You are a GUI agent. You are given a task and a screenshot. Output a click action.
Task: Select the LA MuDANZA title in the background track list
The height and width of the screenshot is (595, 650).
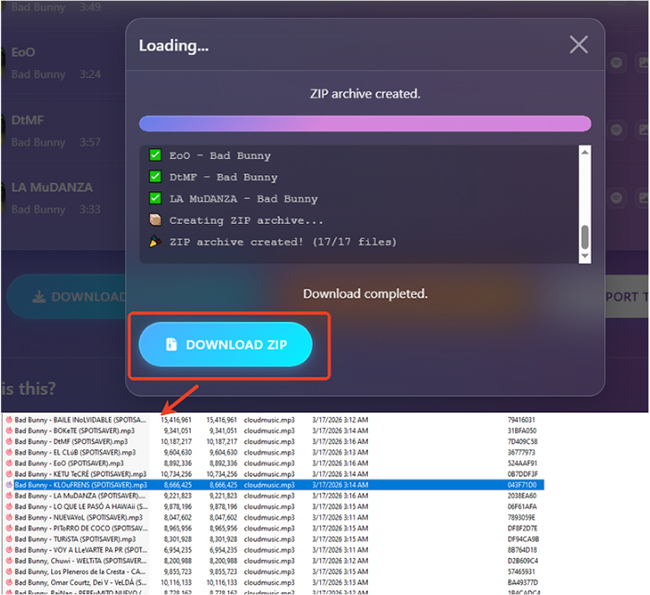point(52,187)
